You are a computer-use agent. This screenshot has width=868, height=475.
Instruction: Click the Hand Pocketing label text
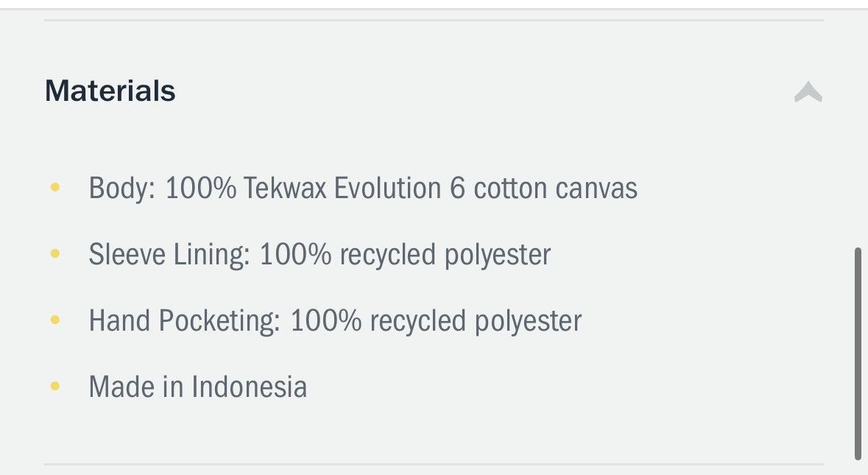(184, 320)
